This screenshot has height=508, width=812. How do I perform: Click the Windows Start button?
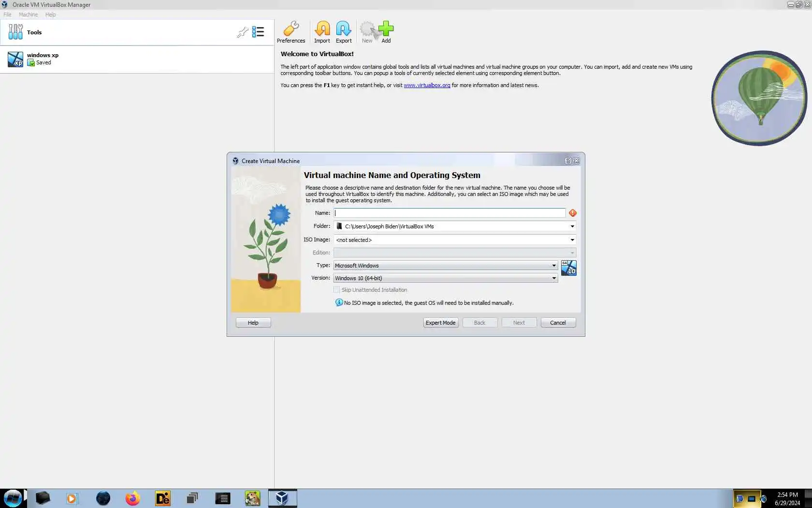point(13,498)
